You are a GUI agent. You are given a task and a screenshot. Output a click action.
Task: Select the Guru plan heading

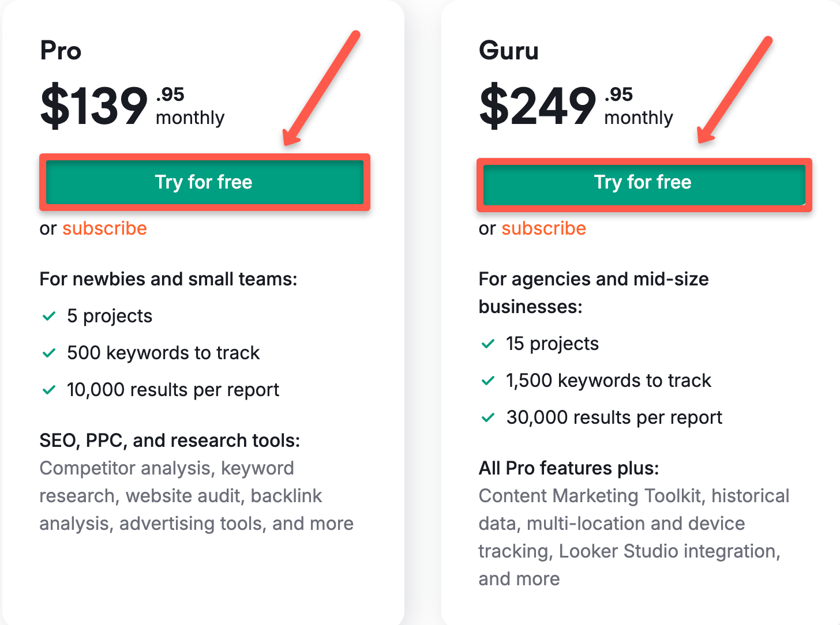[x=509, y=51]
